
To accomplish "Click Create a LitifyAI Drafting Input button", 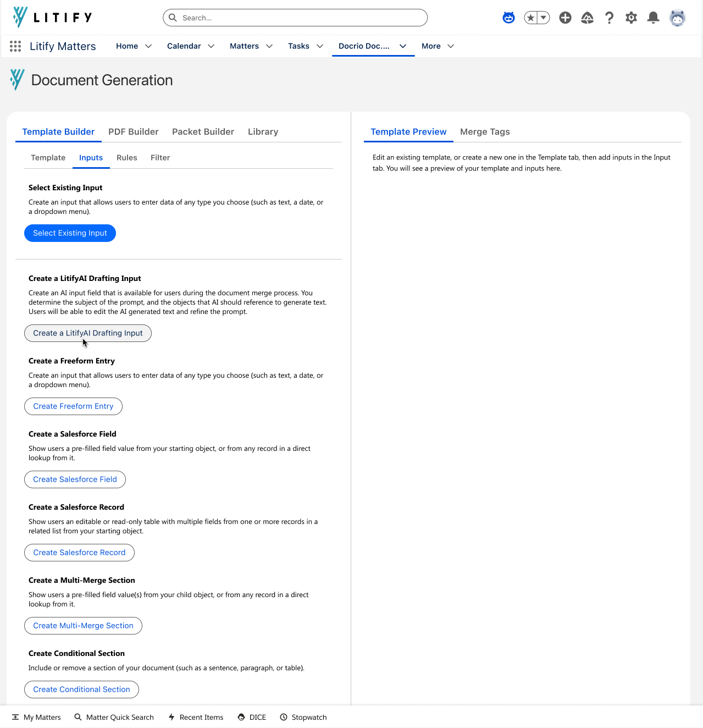I will click(88, 333).
